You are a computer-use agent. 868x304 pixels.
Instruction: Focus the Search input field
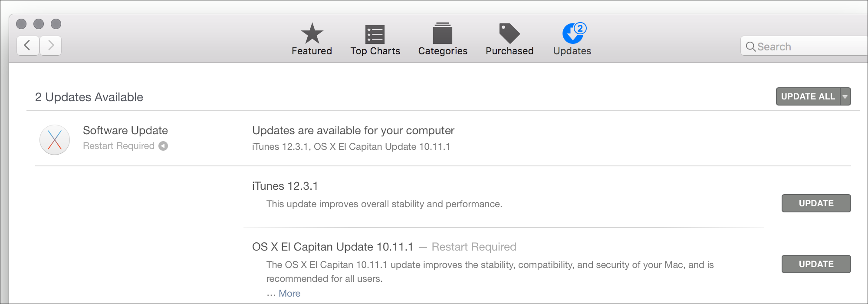(x=804, y=46)
